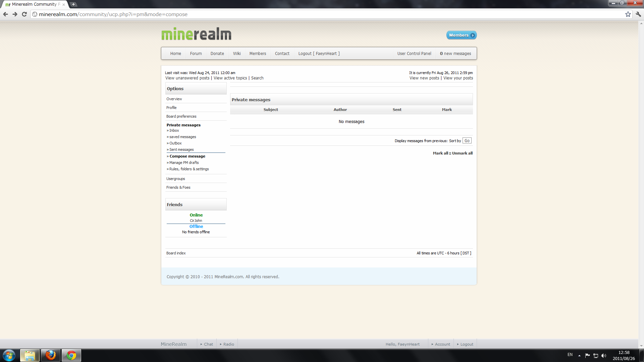The height and width of the screenshot is (362, 644).
Task: Open Inbox under Private messages
Action: coord(174,130)
